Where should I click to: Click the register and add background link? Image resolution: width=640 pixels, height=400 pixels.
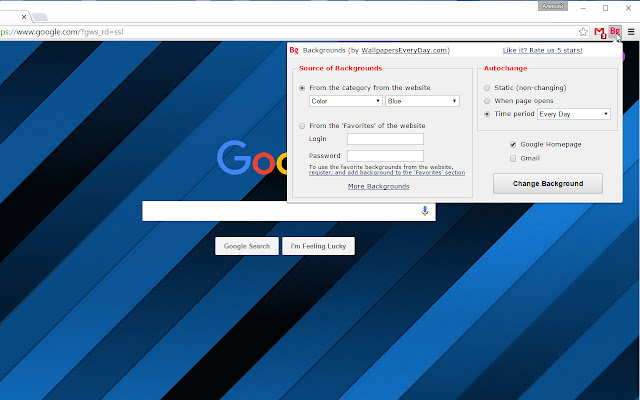tap(387, 173)
